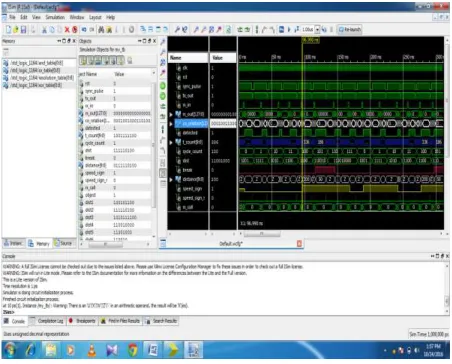
Task: Click the Open file folder icon
Action: (x=16, y=30)
